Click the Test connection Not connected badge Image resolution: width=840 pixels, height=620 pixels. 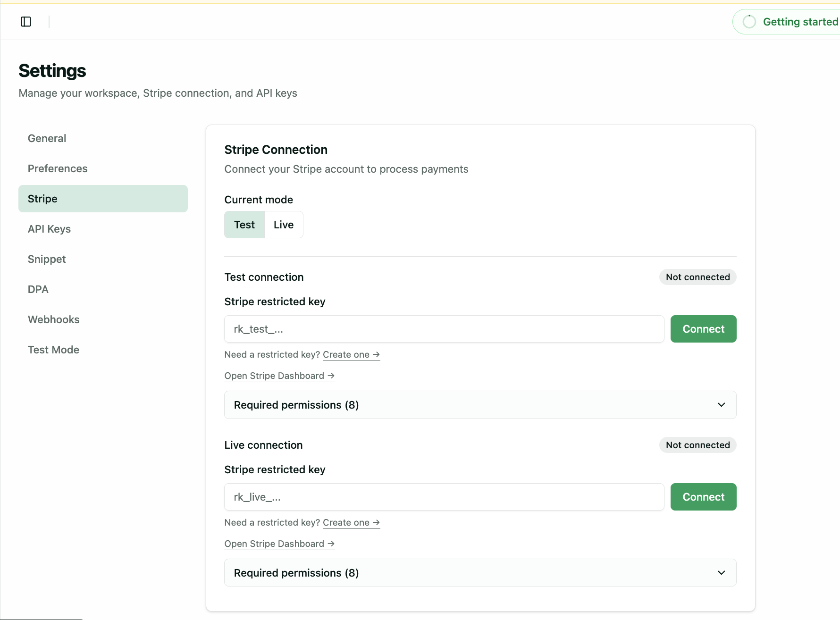pyautogui.click(x=697, y=277)
